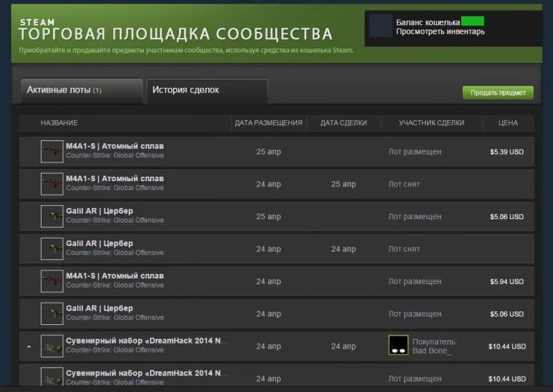This screenshot has width=553, height=392.
Task: Open the M4A1-S thumbnail dated 24 апр / 25 апр
Action: pos(52,184)
